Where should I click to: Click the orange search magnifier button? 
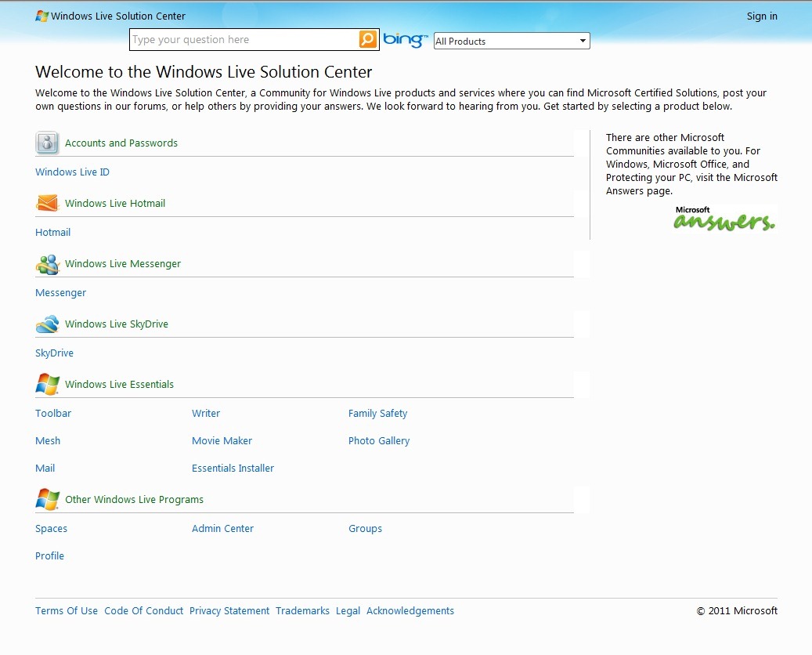[368, 39]
